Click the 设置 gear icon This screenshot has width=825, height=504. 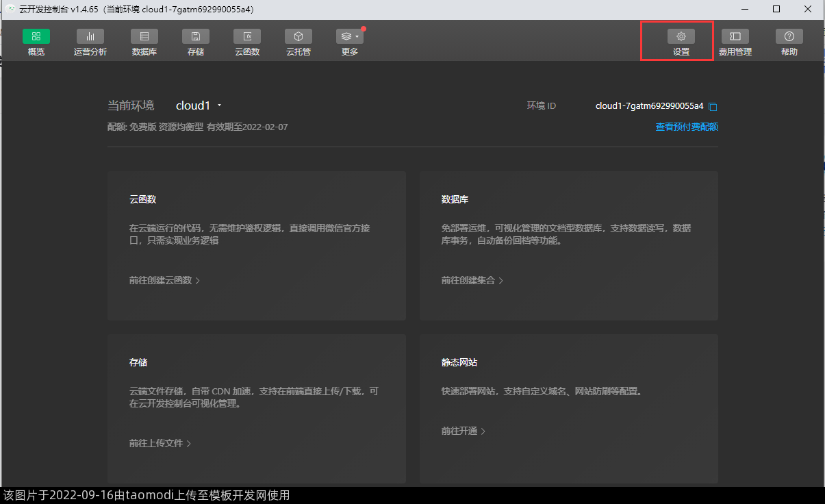coord(681,36)
